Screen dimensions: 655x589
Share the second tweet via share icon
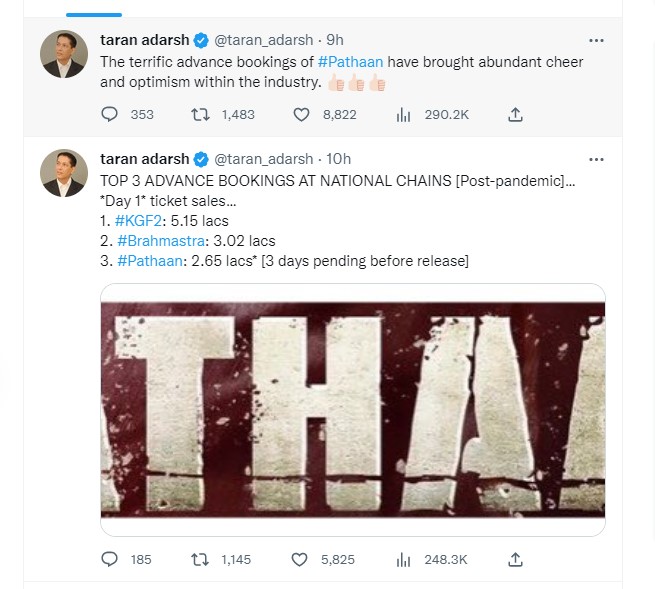point(515,559)
